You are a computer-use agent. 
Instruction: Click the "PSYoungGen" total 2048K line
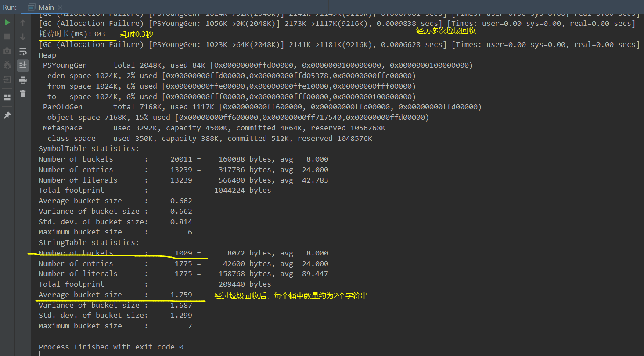coord(258,65)
